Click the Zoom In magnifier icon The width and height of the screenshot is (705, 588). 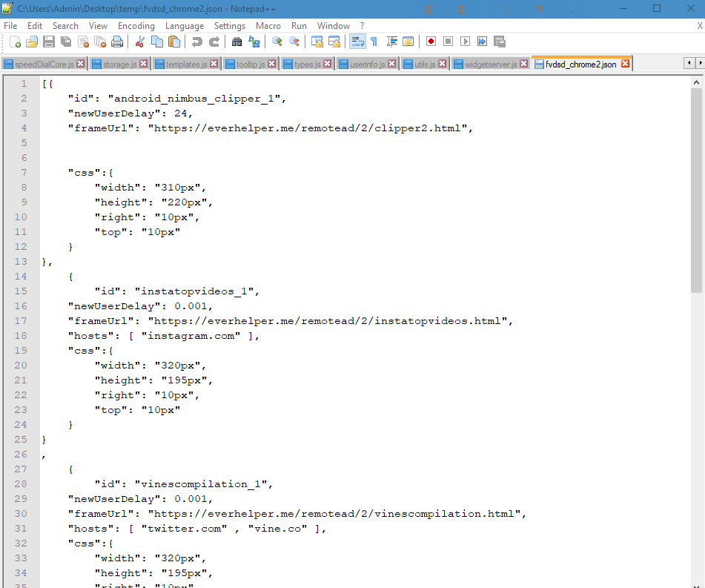point(277,42)
